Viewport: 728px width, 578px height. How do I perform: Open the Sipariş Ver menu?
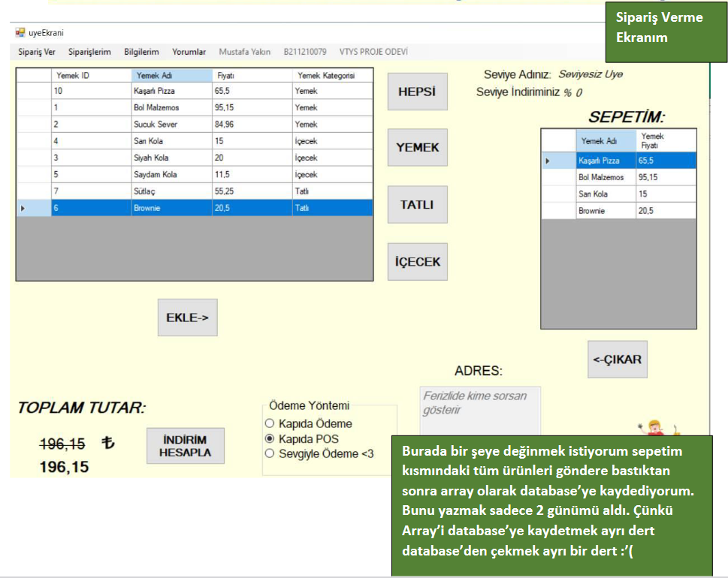point(37,52)
